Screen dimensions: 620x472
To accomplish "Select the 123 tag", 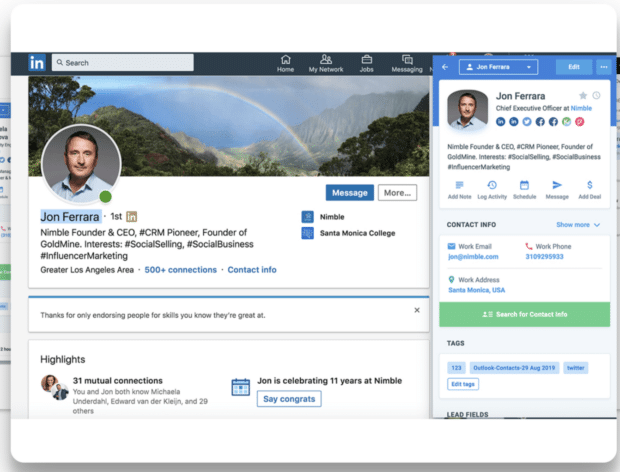I will [x=456, y=368].
